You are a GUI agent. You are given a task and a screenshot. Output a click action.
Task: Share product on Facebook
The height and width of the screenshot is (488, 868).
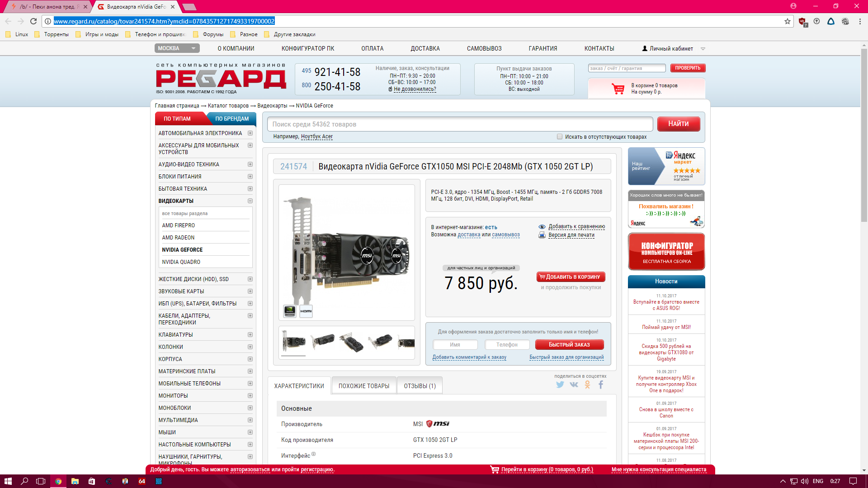pyautogui.click(x=601, y=385)
